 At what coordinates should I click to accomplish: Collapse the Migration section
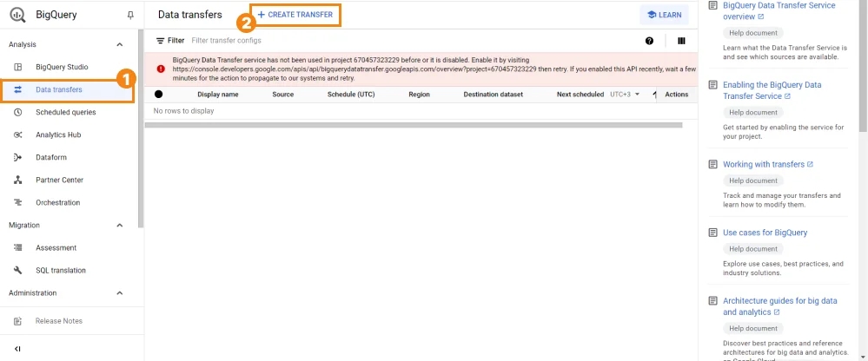[120, 226]
